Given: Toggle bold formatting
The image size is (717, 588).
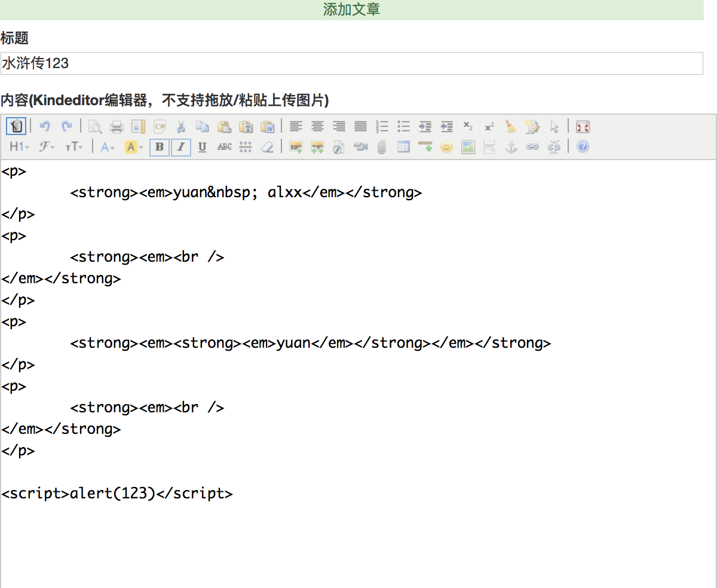Looking at the screenshot, I should click(159, 146).
